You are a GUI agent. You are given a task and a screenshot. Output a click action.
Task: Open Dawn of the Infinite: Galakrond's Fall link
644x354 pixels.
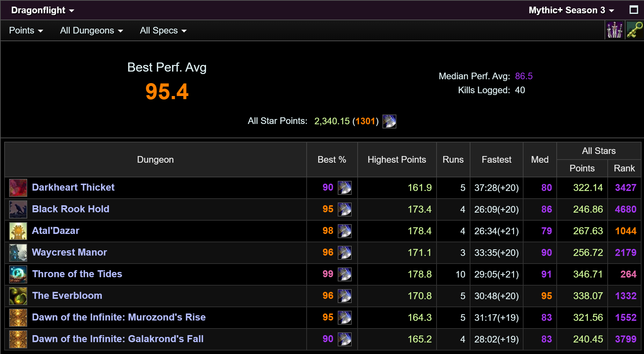tap(118, 339)
